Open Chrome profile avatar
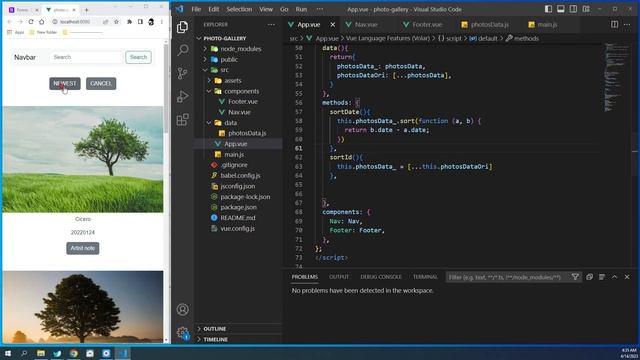This screenshot has width=640, height=360. coord(151,22)
